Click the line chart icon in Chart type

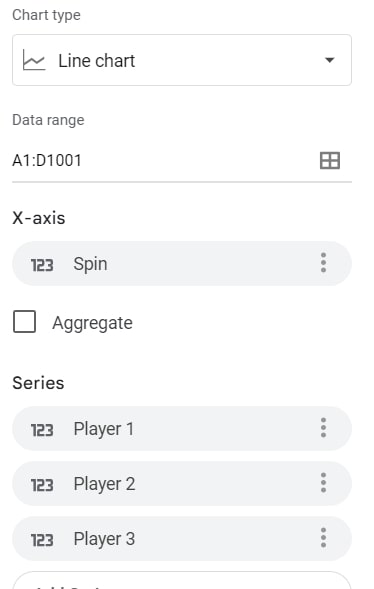[34, 60]
